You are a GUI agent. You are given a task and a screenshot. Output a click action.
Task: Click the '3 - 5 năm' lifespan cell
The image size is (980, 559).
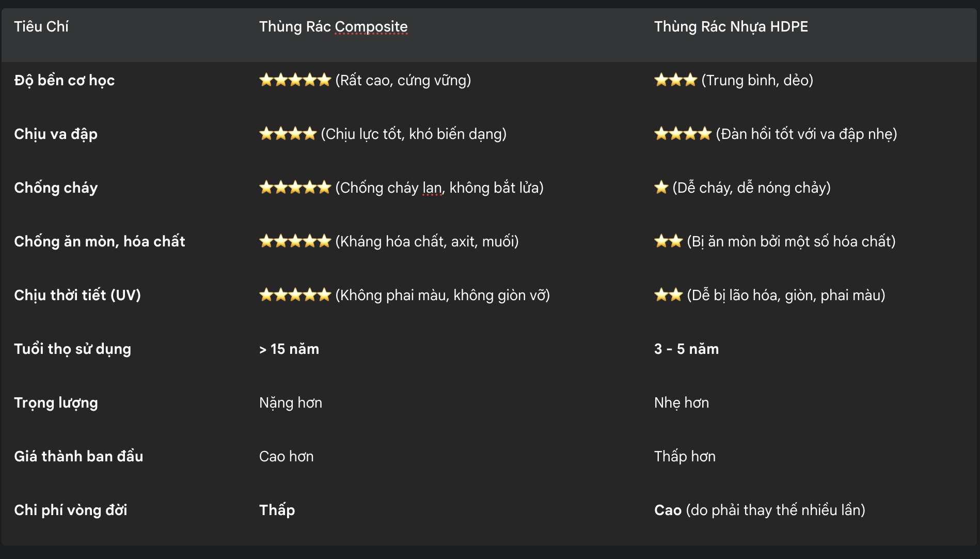click(686, 349)
